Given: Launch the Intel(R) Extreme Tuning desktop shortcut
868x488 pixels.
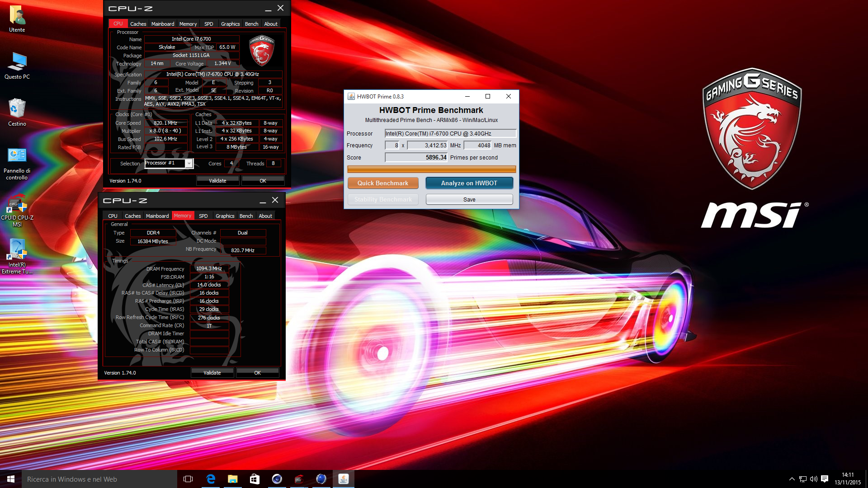Looking at the screenshot, I should tap(17, 257).
